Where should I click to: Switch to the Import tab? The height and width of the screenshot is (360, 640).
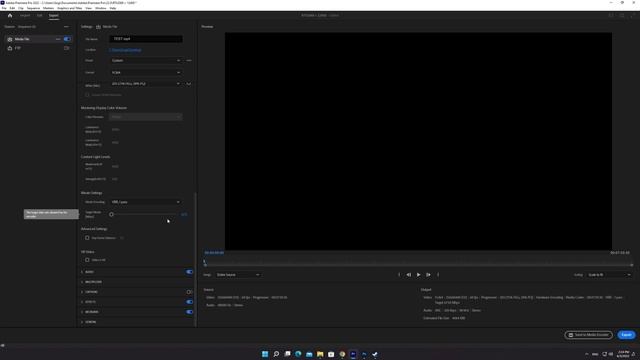pyautogui.click(x=25, y=16)
